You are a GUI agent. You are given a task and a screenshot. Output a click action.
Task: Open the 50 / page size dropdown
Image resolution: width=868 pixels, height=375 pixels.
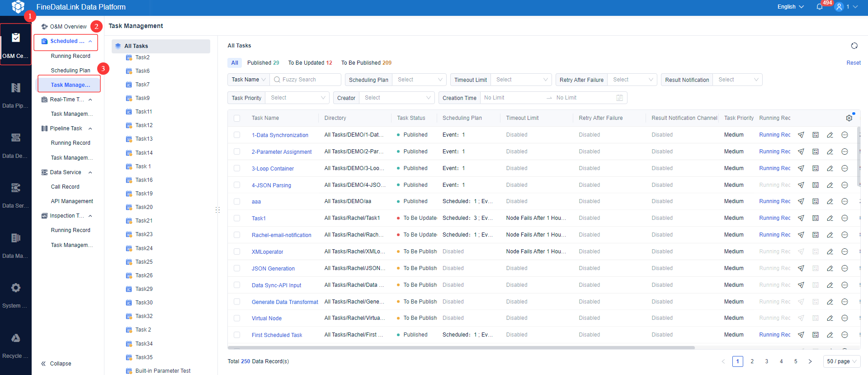pyautogui.click(x=842, y=361)
